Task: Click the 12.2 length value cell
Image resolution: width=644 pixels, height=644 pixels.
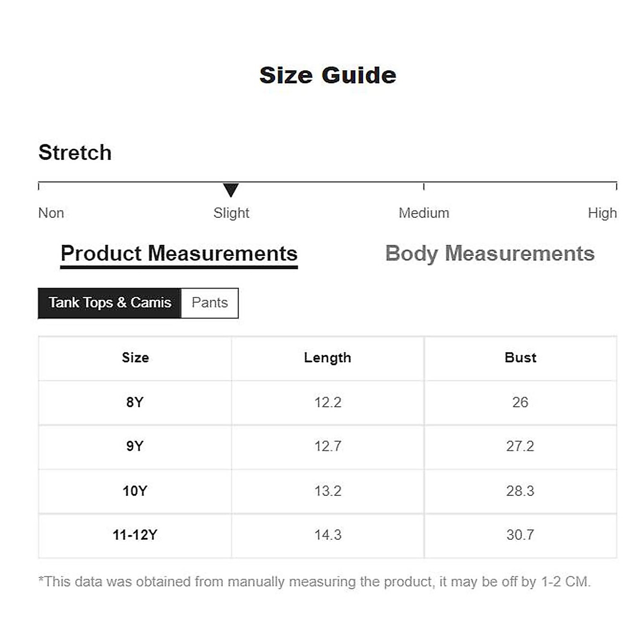Action: point(327,402)
